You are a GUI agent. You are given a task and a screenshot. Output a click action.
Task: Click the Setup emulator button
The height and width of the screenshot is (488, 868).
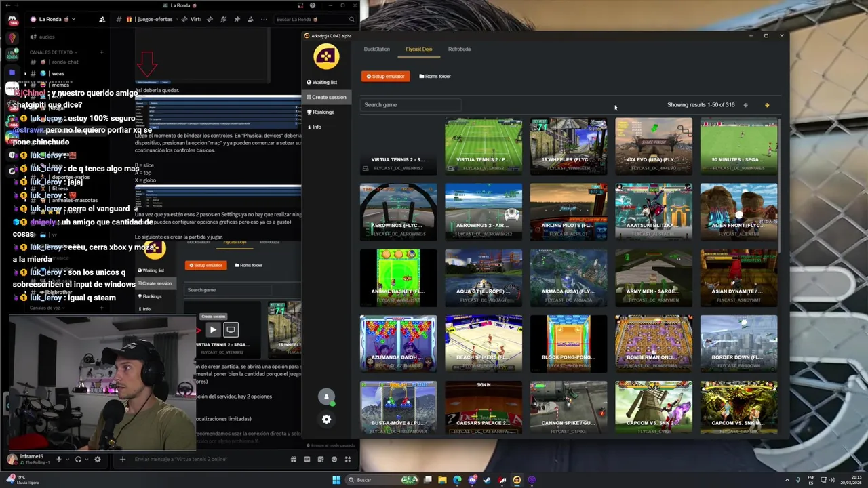point(385,77)
